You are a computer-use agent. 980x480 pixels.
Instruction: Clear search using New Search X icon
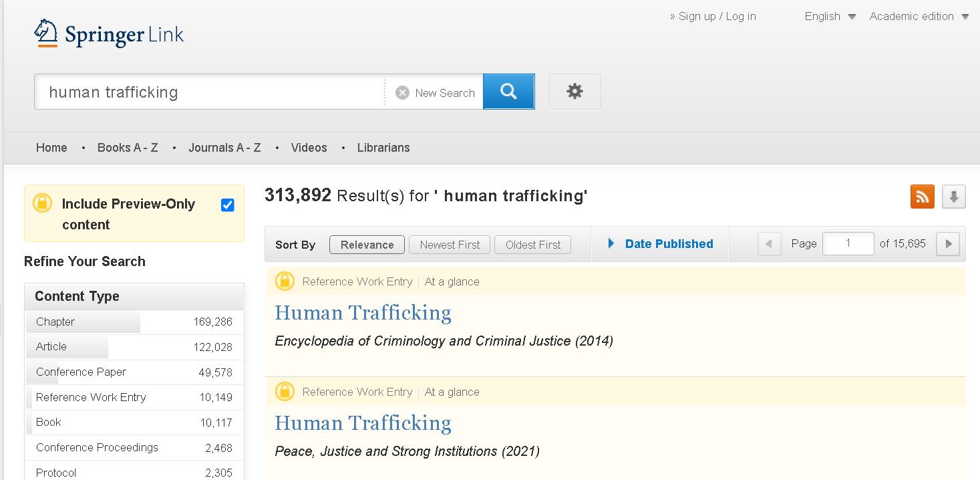(x=402, y=93)
